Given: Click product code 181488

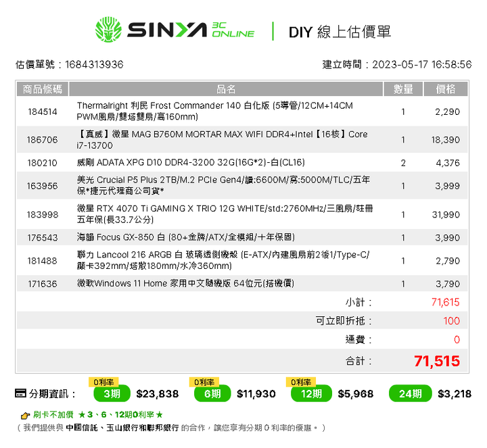Looking at the screenshot, I should [43, 261].
